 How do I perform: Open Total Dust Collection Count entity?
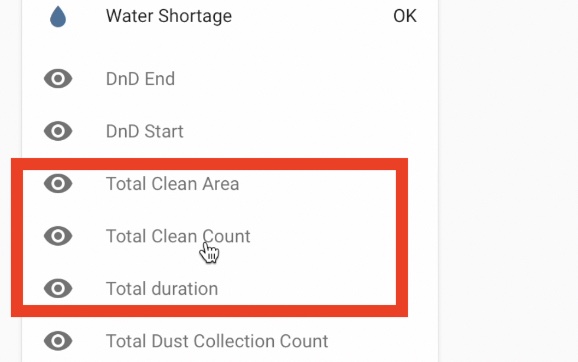coord(217,341)
